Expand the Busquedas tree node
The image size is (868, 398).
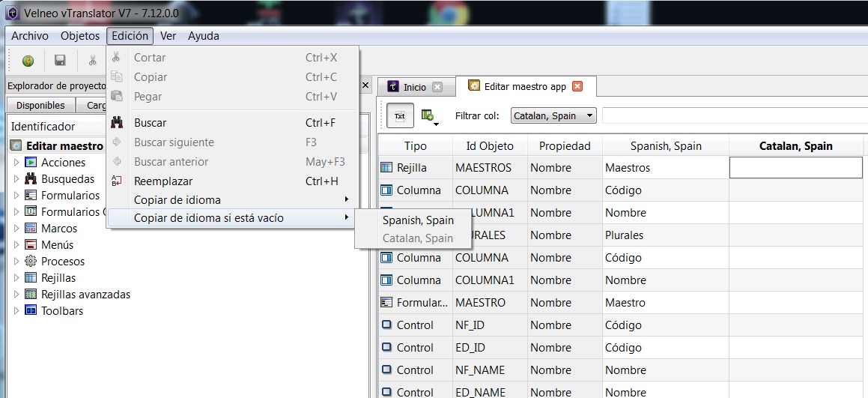[16, 179]
